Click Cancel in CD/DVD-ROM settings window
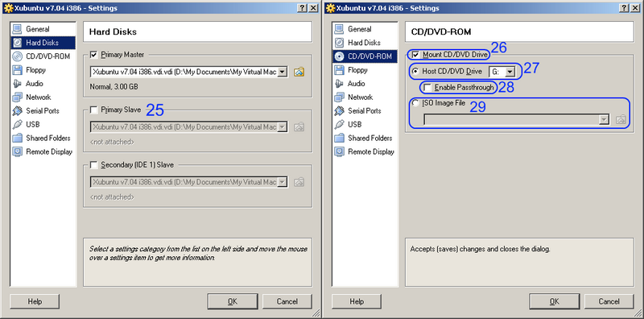 tap(609, 301)
